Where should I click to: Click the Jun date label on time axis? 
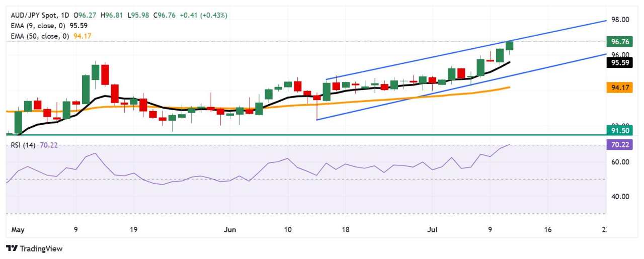(x=230, y=230)
